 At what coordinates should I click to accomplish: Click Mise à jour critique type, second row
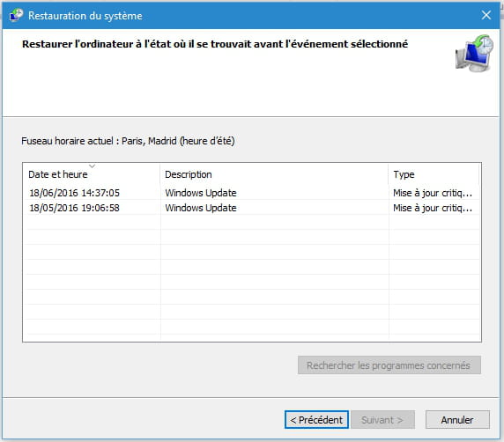(x=433, y=208)
